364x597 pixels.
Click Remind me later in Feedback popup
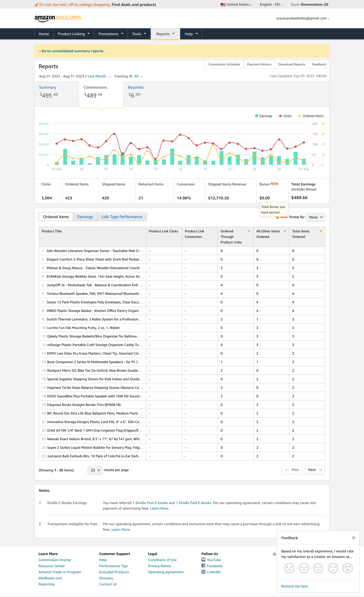pos(294,586)
